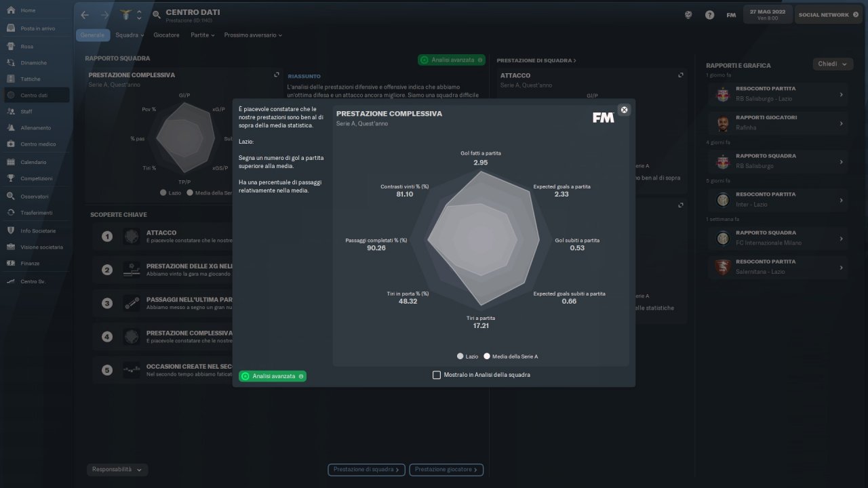Open the Partite dropdown menu
The image size is (868, 488).
click(x=202, y=35)
